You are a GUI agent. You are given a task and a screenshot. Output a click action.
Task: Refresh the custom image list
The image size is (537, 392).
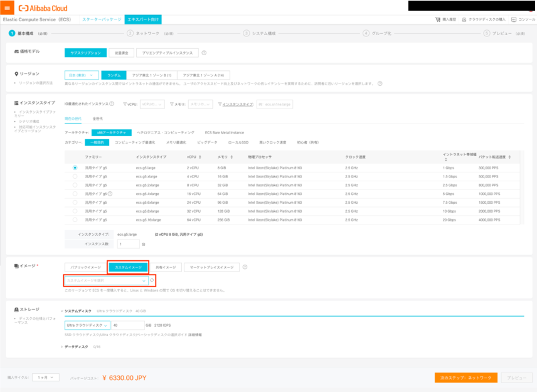(x=152, y=280)
